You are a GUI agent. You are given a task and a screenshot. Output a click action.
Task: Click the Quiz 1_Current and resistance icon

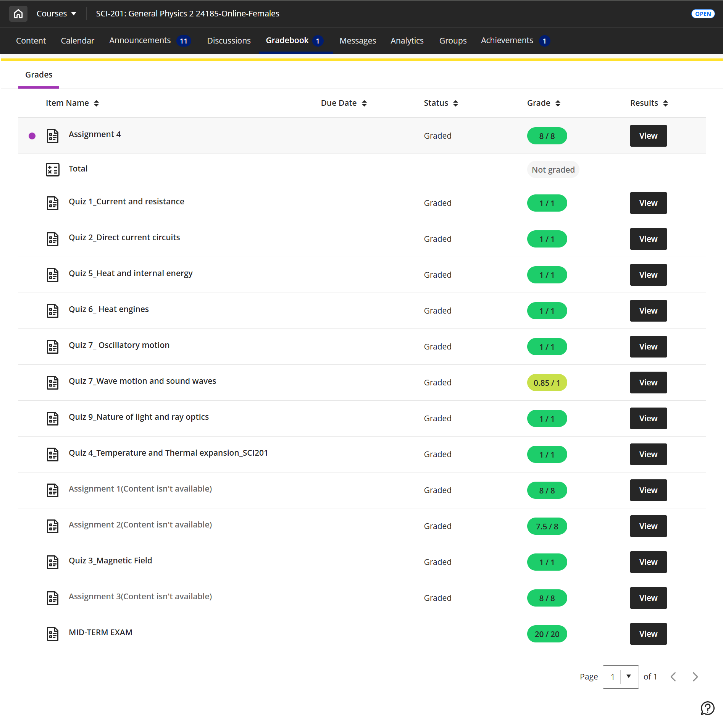53,203
